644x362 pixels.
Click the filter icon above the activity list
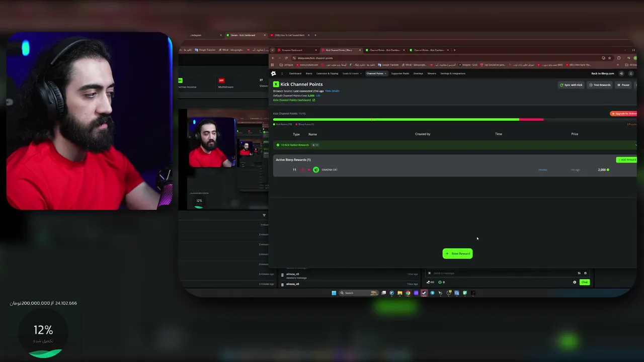coord(264,215)
